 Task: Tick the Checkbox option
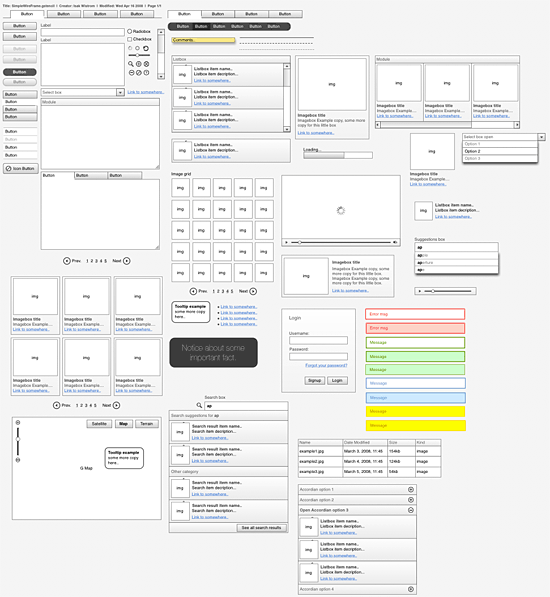click(x=129, y=39)
